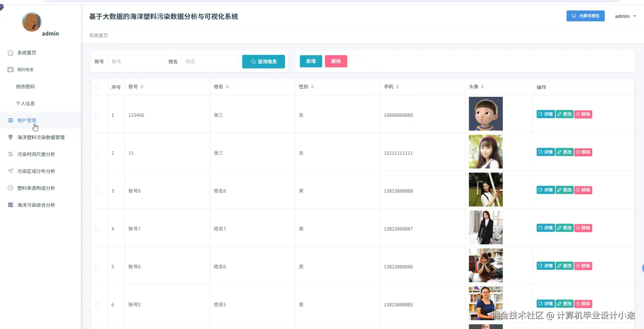Click 更改 for row 账号7
Image resolution: width=644 pixels, height=329 pixels.
[565, 228]
